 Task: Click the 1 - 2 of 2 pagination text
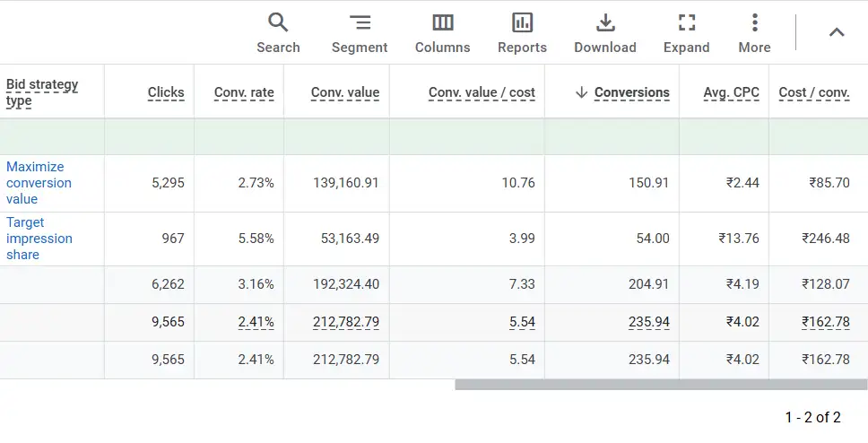pyautogui.click(x=812, y=417)
